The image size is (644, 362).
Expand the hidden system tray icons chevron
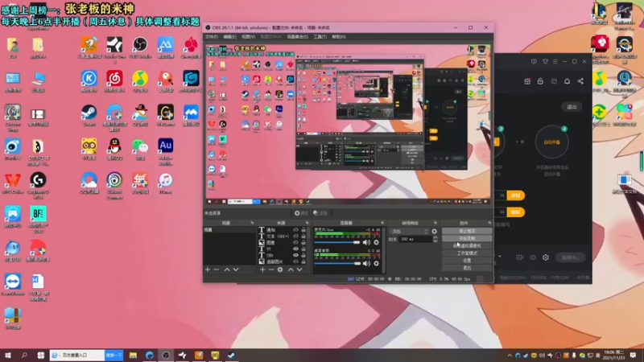pos(510,356)
